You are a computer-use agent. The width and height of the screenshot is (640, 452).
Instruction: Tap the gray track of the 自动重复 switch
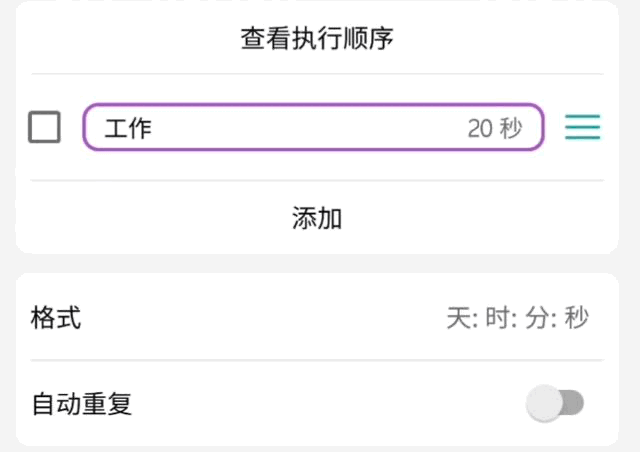point(574,404)
